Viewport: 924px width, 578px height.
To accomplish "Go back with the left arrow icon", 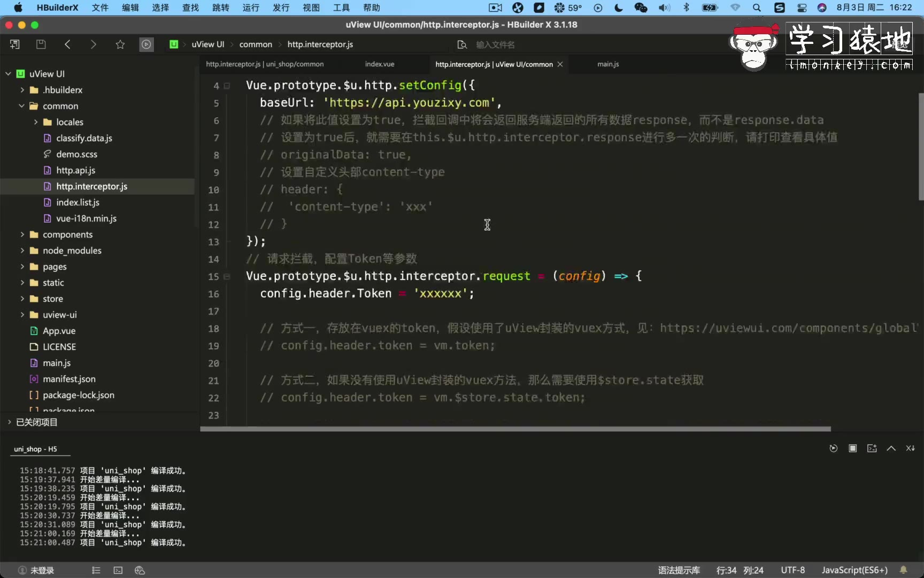I will [67, 44].
